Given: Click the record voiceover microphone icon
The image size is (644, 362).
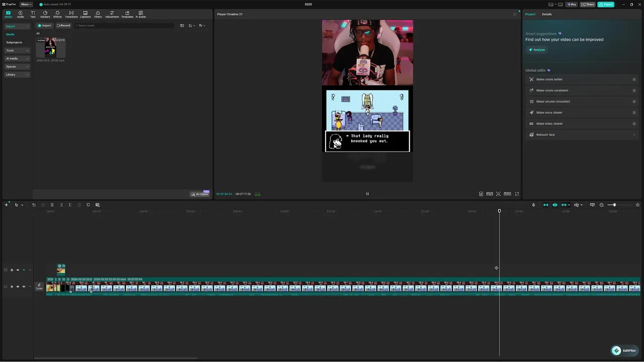Looking at the screenshot, I should tap(533, 205).
